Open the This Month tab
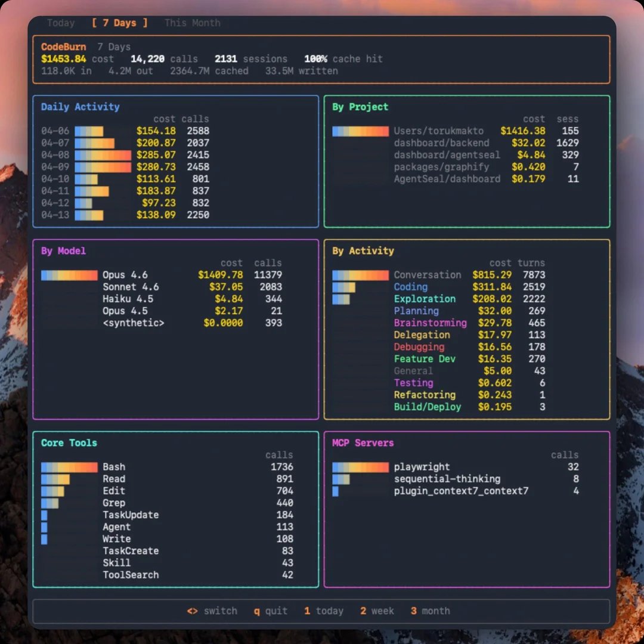Viewport: 644px width, 644px height. pos(192,23)
